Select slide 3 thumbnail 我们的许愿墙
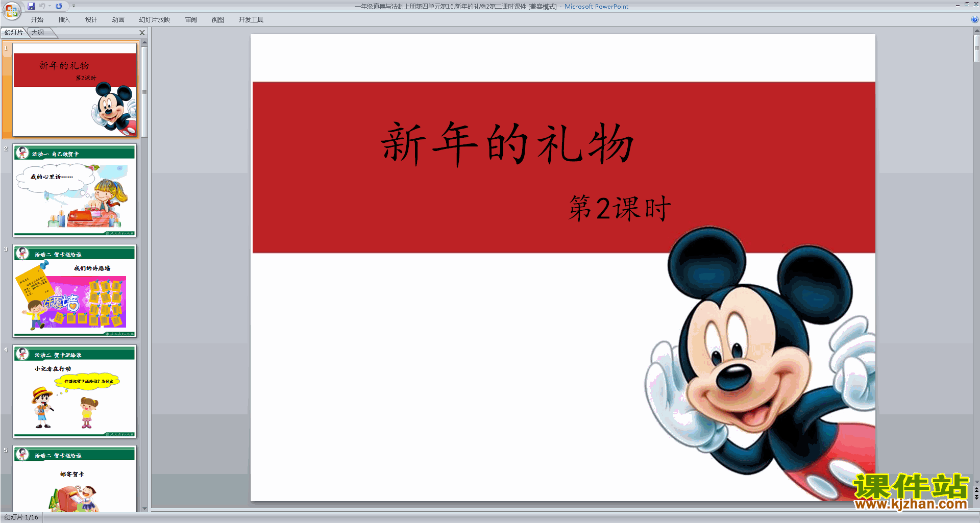The width and height of the screenshot is (980, 523). point(75,291)
